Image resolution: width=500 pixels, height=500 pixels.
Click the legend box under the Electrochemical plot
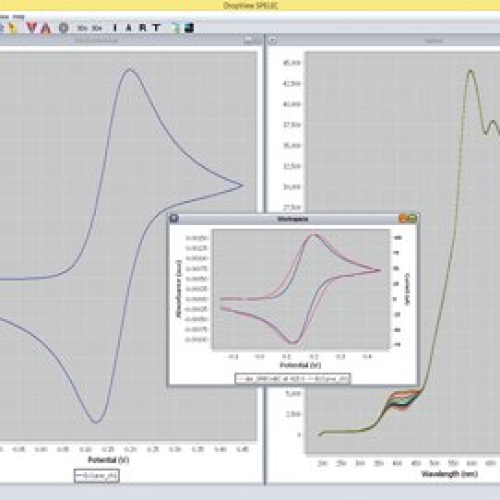click(97, 476)
